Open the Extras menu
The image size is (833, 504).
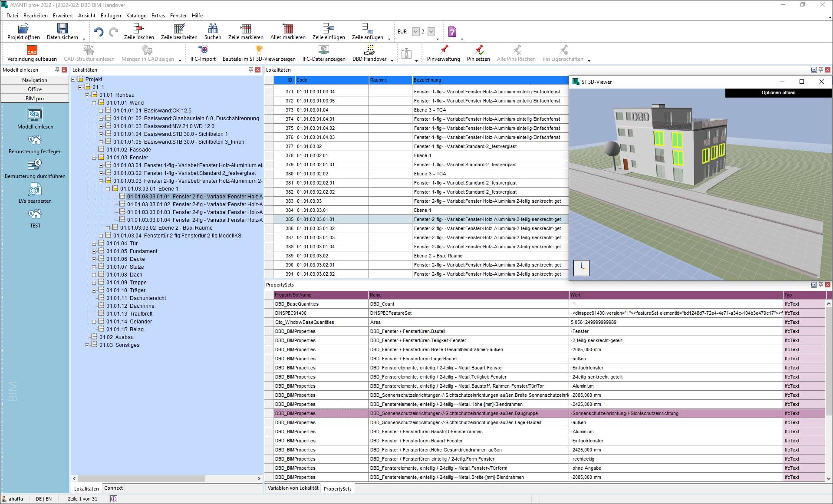point(158,16)
